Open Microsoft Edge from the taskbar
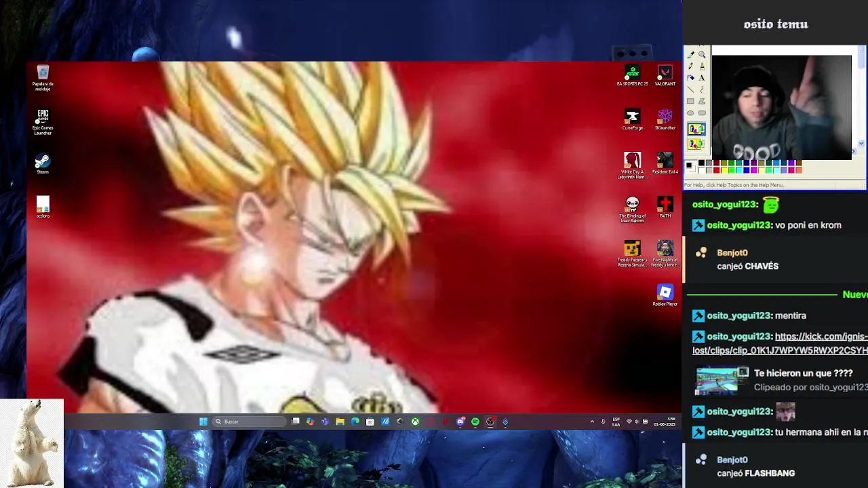Screen dimensions: 868x488 coord(355,422)
